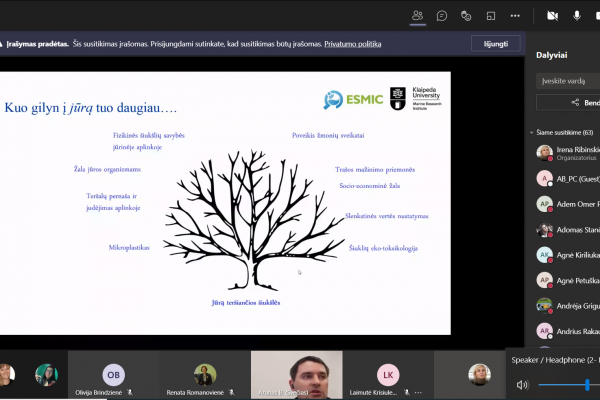Click muted mic icon on Renata Romanovienė tile
Screen dimensions: 600x400
232,392
